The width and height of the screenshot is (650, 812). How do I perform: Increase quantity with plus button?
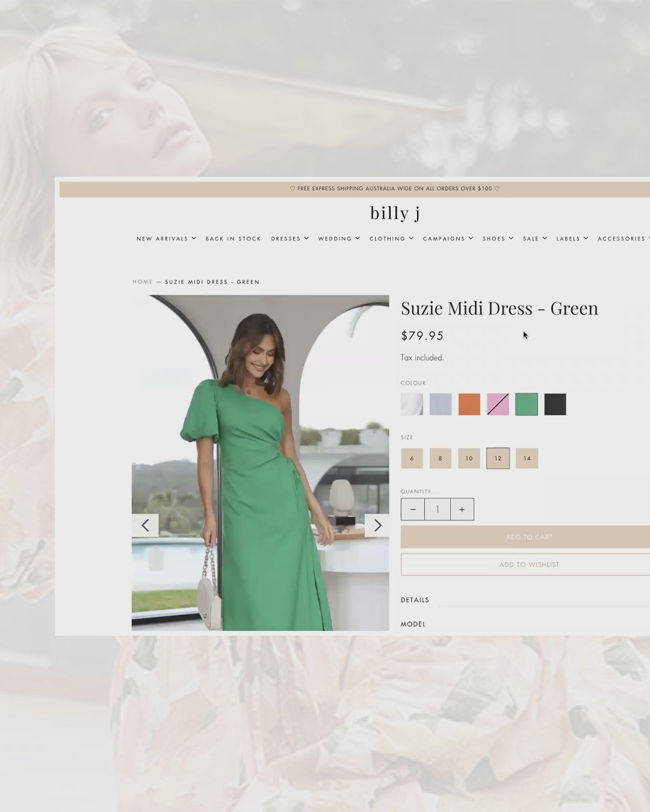pos(462,509)
